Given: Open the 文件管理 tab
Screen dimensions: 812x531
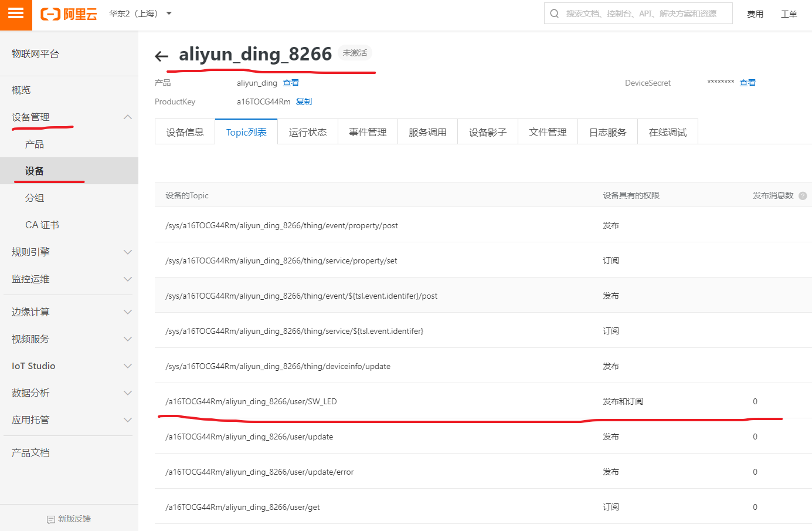Looking at the screenshot, I should pos(548,132).
